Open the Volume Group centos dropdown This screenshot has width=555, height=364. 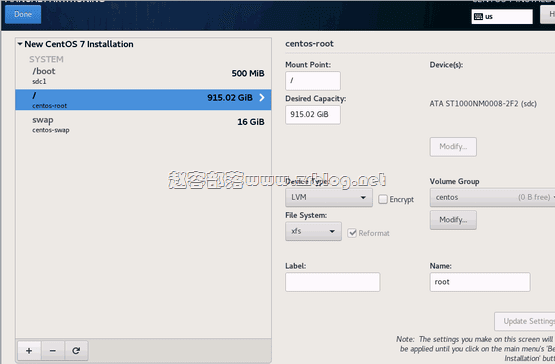point(492,197)
